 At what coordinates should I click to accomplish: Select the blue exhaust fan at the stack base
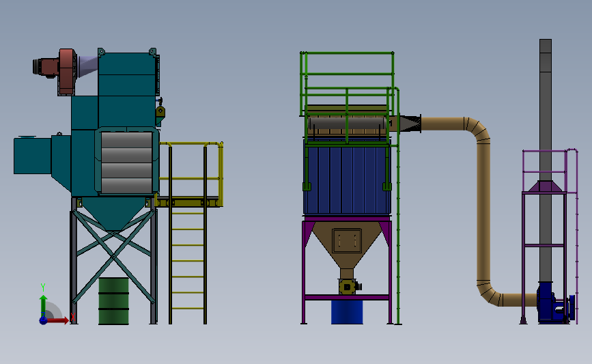pos(554,304)
